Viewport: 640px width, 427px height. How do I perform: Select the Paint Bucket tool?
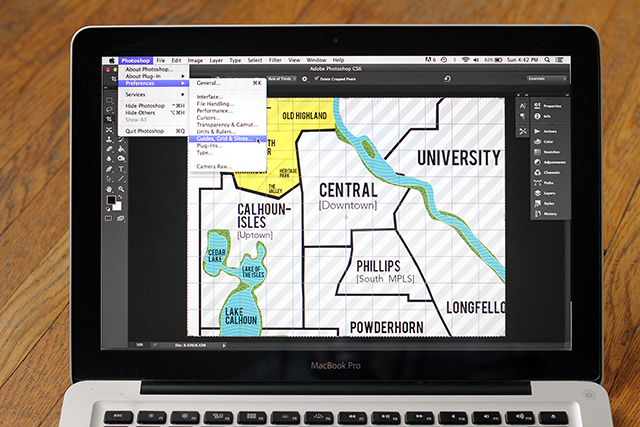tap(121, 149)
